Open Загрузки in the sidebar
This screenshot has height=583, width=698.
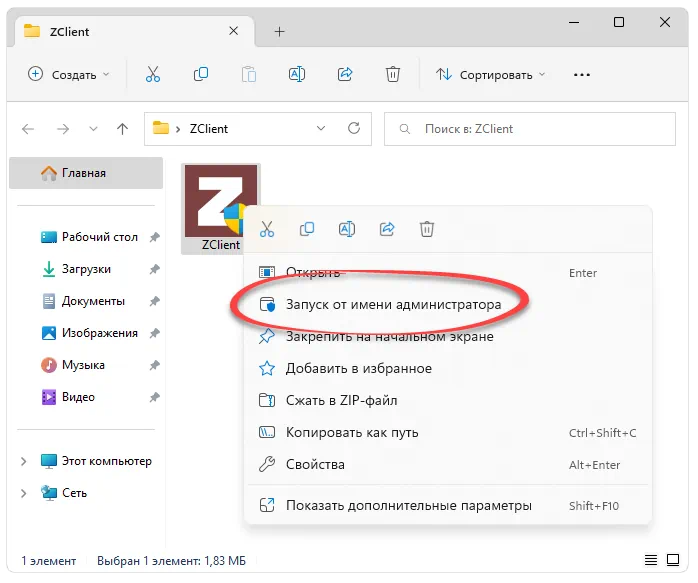click(x=86, y=269)
